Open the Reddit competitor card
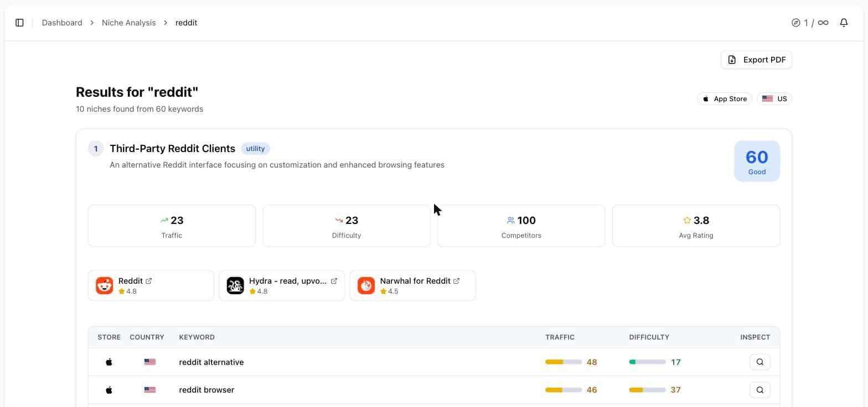 [151, 285]
